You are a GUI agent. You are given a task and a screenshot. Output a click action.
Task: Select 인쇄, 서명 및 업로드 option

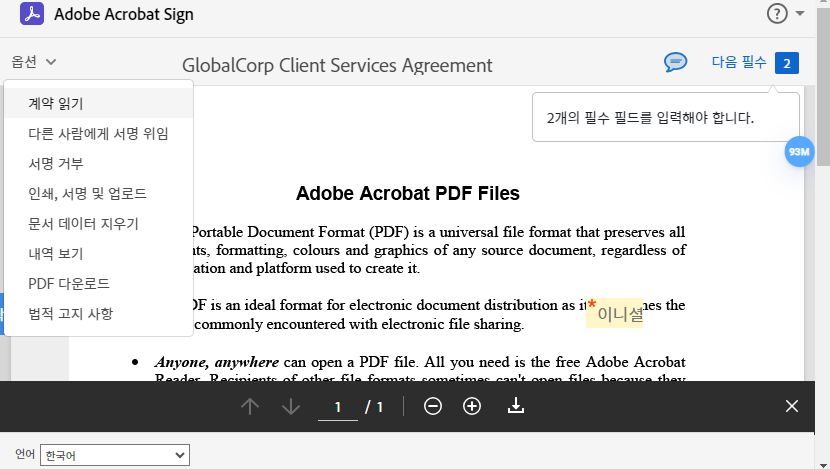click(x=98, y=194)
